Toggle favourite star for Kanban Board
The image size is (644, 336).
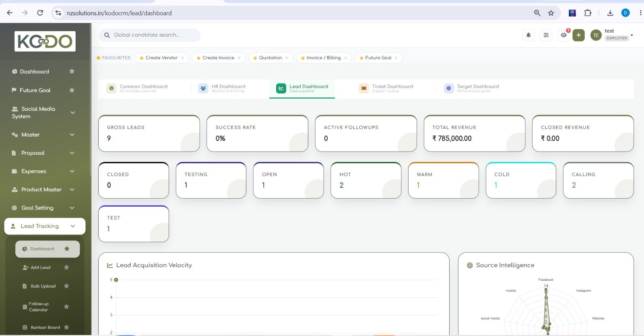(66, 327)
